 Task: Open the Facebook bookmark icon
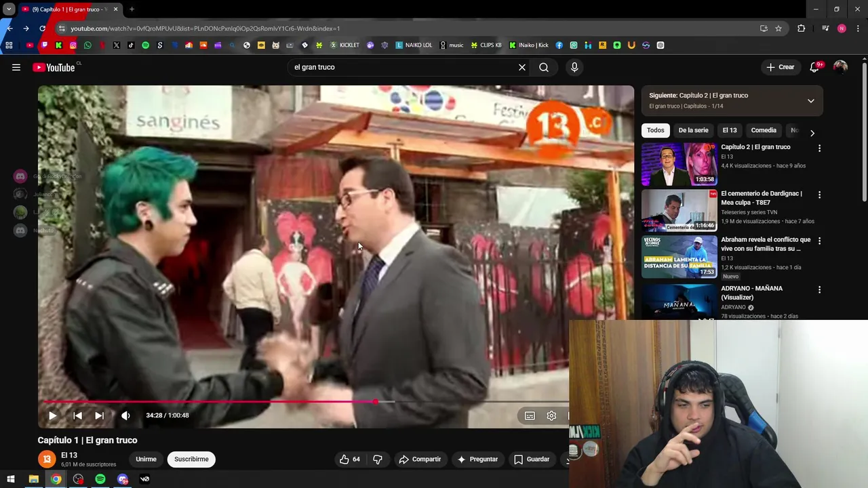pyautogui.click(x=559, y=45)
